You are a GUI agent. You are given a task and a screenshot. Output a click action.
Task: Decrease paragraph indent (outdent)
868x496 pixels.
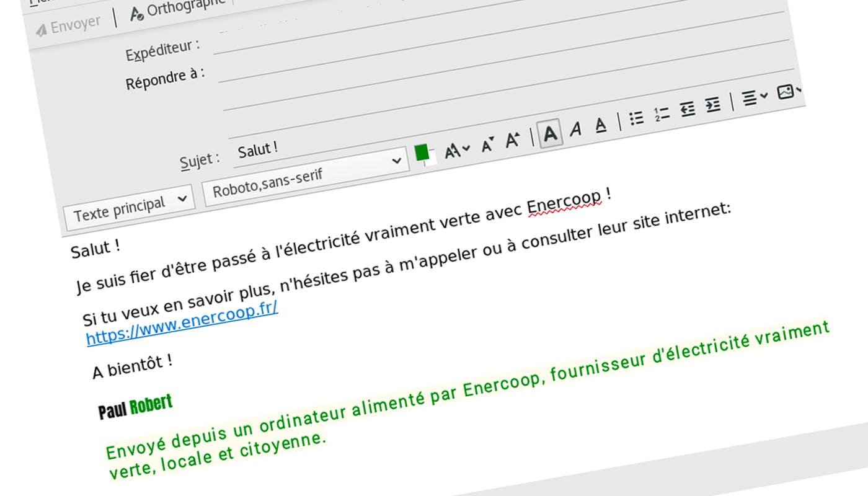click(x=687, y=110)
